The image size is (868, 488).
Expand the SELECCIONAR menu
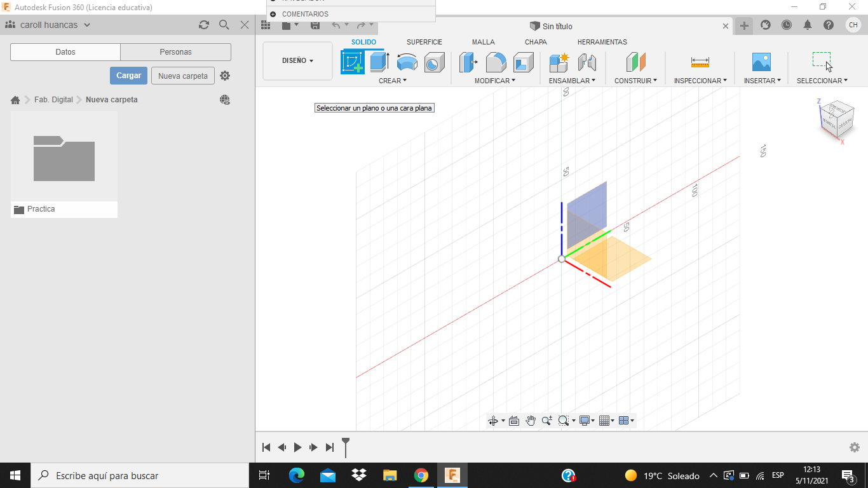pos(822,81)
